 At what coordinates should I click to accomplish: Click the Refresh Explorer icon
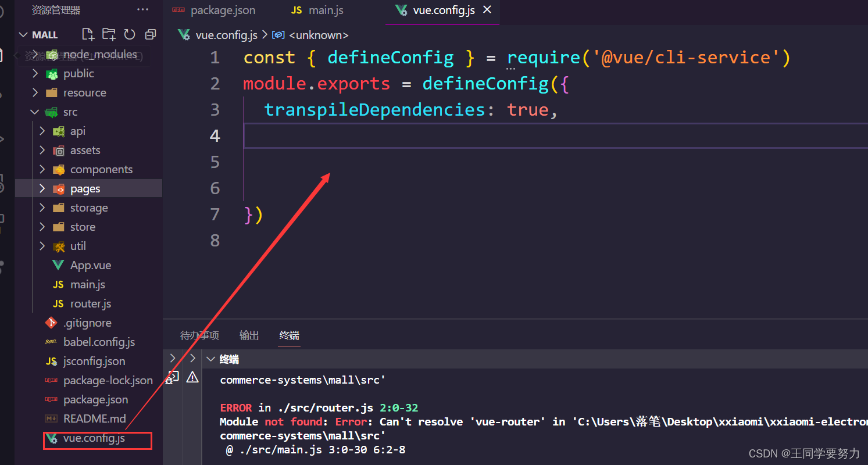[x=130, y=34]
